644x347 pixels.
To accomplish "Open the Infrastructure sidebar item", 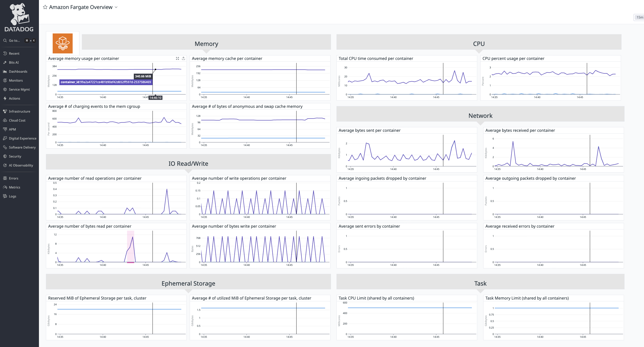I will pos(19,112).
